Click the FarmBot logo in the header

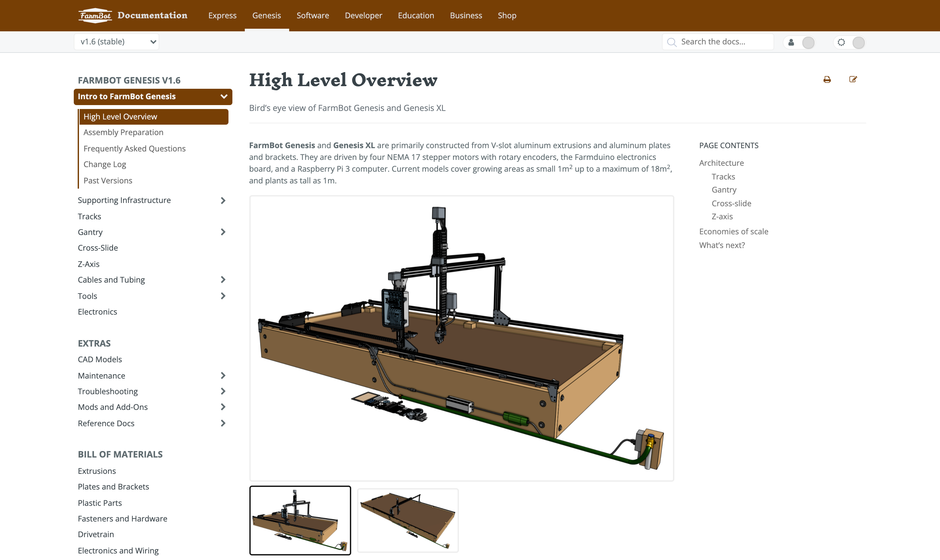click(x=95, y=15)
